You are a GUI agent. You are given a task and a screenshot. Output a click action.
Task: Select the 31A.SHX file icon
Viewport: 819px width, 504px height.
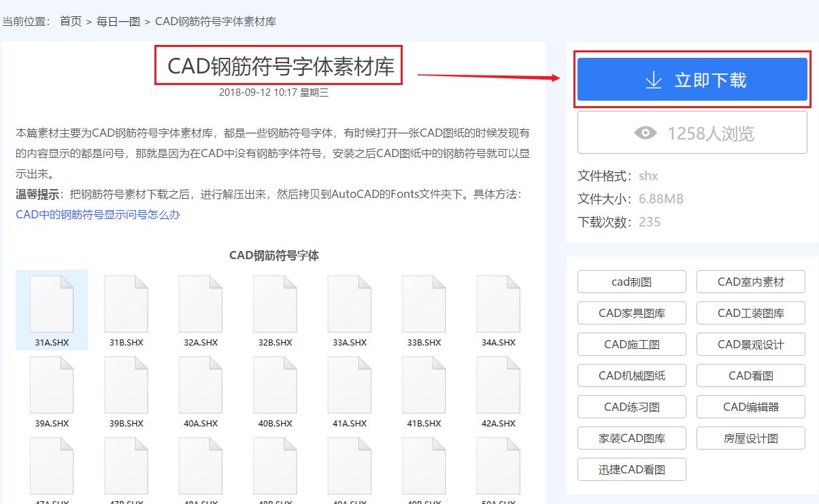pos(51,304)
